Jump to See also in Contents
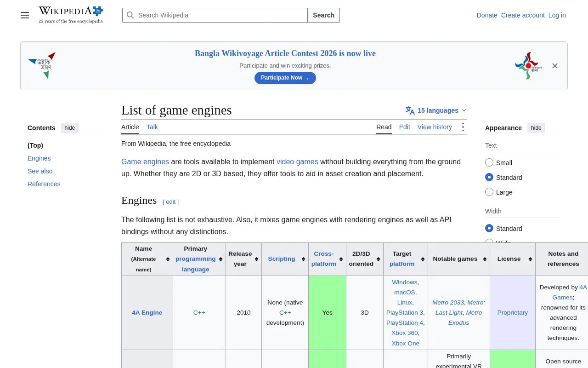The image size is (588, 368). pos(40,171)
